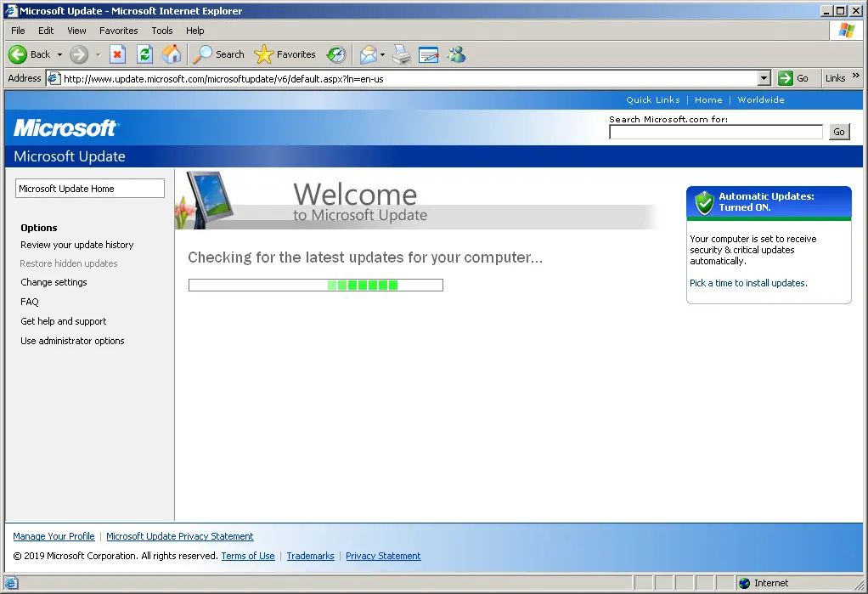This screenshot has height=594, width=868.
Task: Open the Home header link
Action: coord(708,99)
